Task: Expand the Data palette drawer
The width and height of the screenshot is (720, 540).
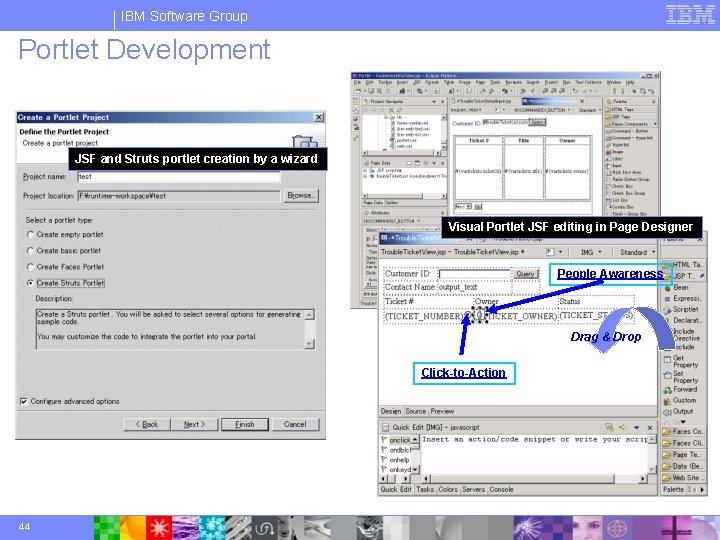Action: click(x=683, y=466)
